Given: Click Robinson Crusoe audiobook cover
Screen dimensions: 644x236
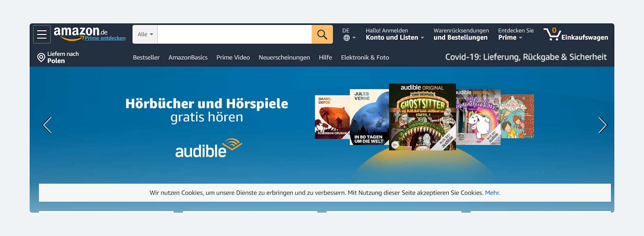Looking at the screenshot, I should pos(332,117).
